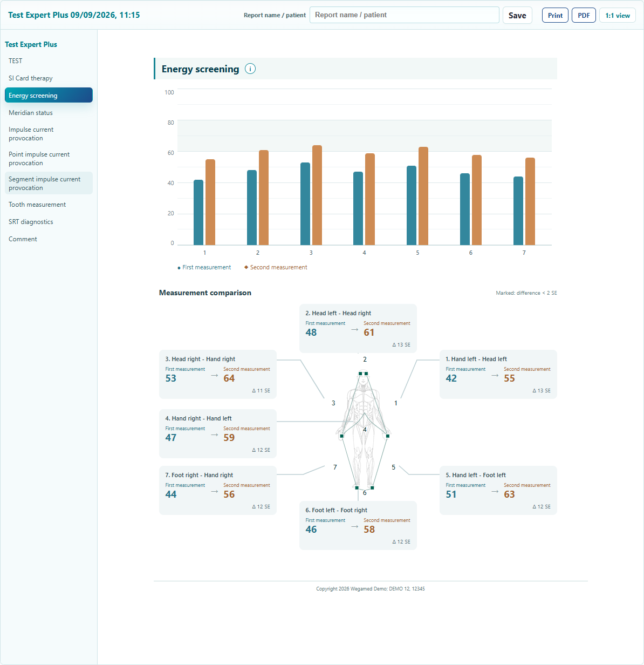Click 'Marked: difference < 2 SE' note
The height and width of the screenshot is (665, 644).
click(526, 293)
